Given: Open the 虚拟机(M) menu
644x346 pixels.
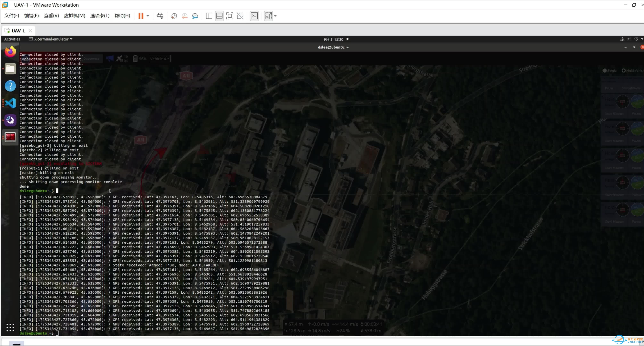Looking at the screenshot, I should click(x=74, y=16).
